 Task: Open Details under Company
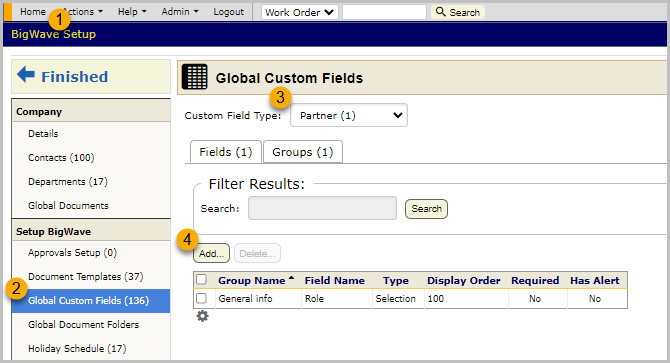(x=43, y=134)
